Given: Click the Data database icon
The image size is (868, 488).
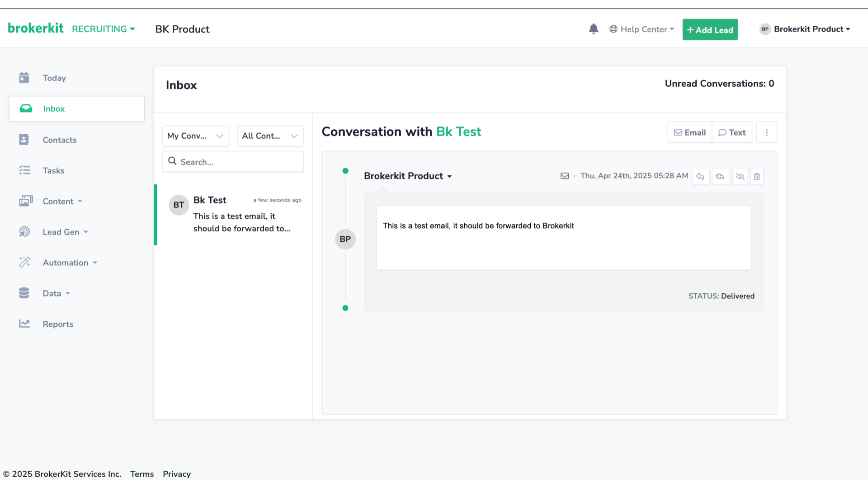Looking at the screenshot, I should click(24, 293).
